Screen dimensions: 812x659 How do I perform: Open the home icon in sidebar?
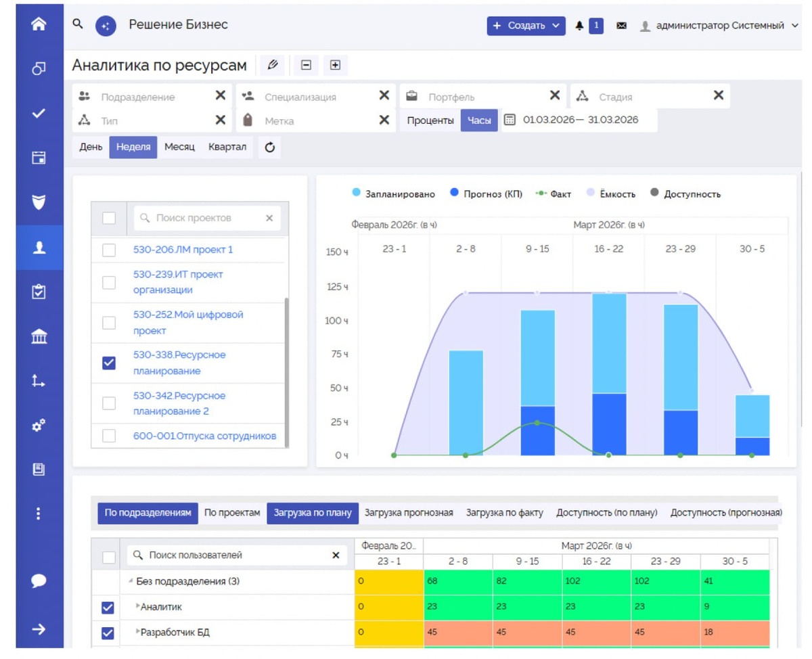point(39,24)
